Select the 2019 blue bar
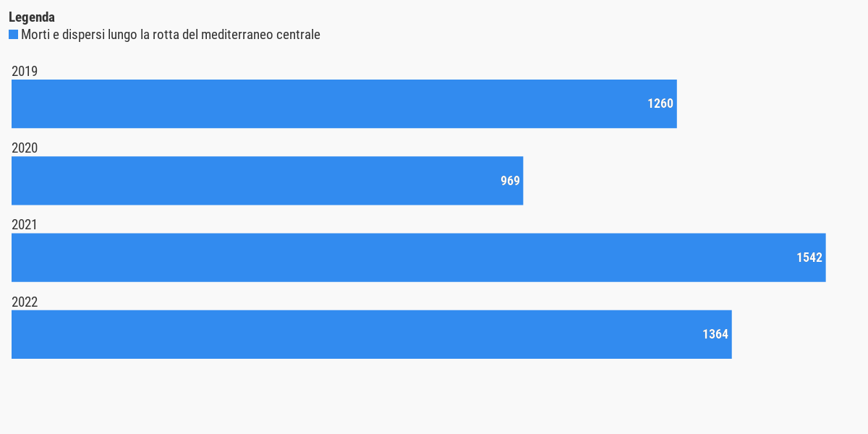 point(344,103)
